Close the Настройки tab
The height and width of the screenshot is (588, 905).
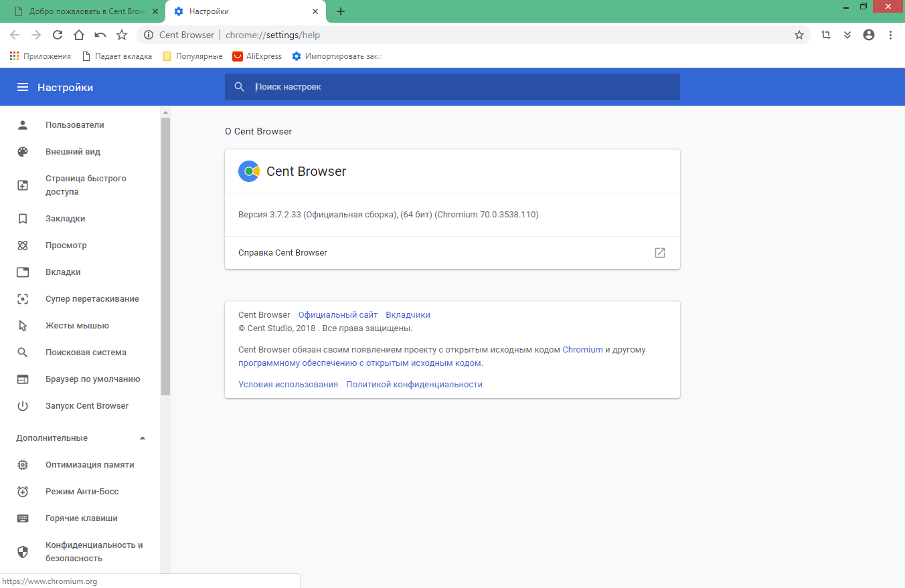315,11
